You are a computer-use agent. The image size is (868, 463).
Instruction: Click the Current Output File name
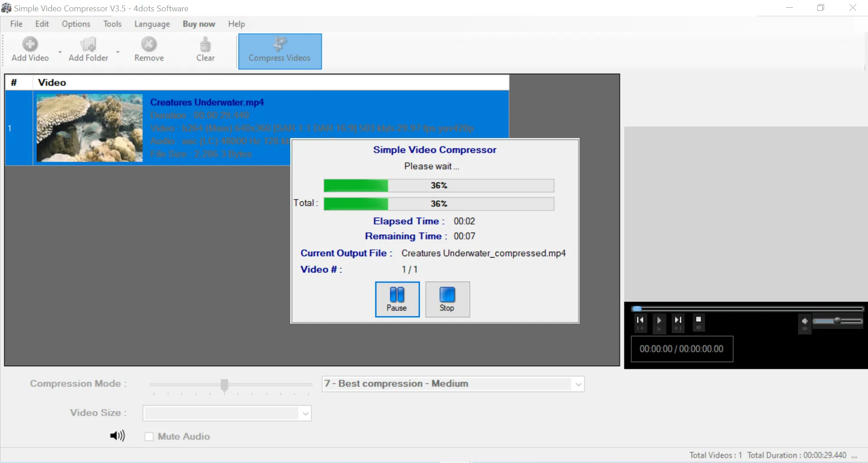click(484, 253)
